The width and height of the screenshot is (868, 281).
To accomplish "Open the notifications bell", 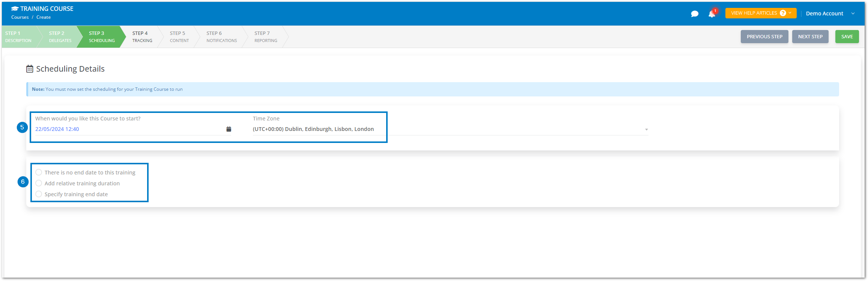I will (x=712, y=14).
